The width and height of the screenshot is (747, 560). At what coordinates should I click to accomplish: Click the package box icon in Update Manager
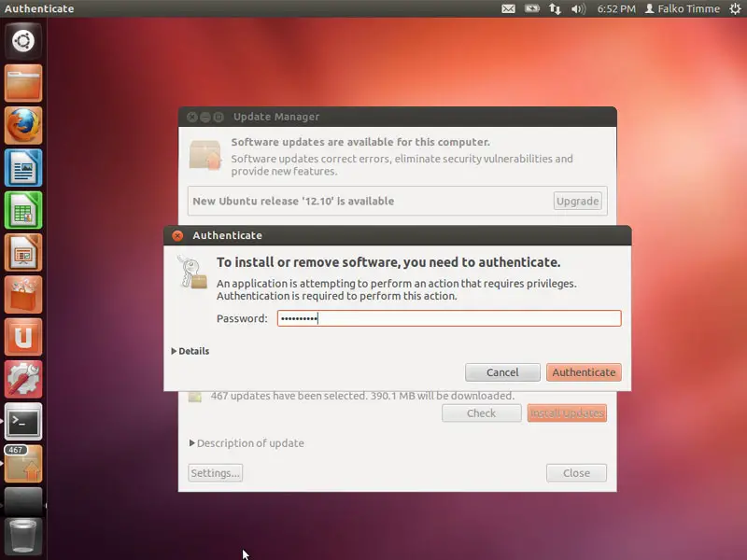205,155
